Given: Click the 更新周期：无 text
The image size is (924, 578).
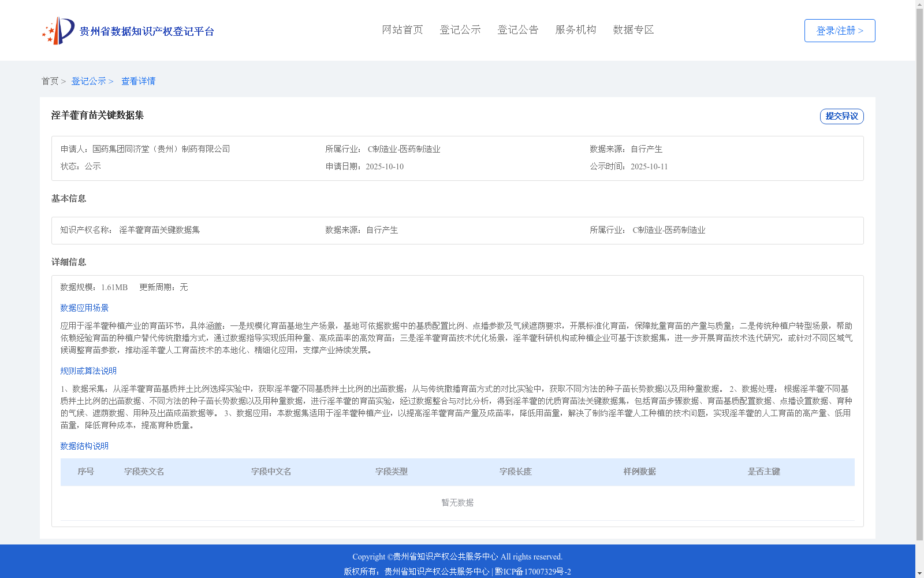Looking at the screenshot, I should point(163,287).
